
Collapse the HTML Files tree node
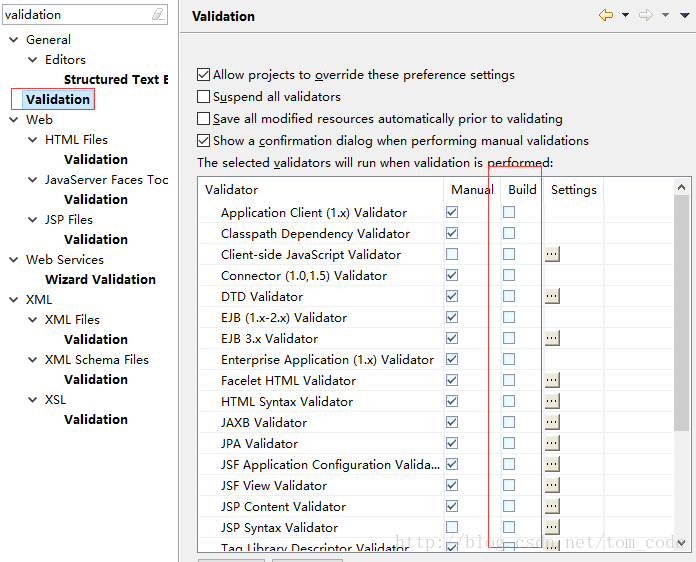32,139
